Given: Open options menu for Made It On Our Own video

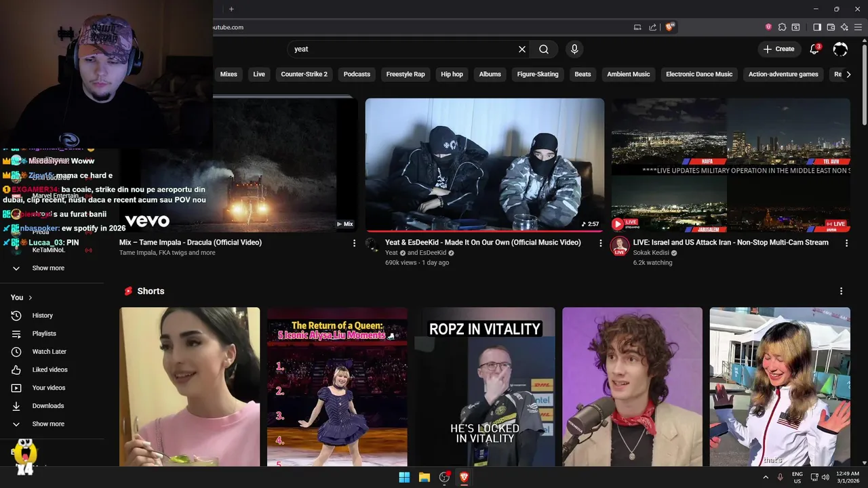Looking at the screenshot, I should coord(600,243).
